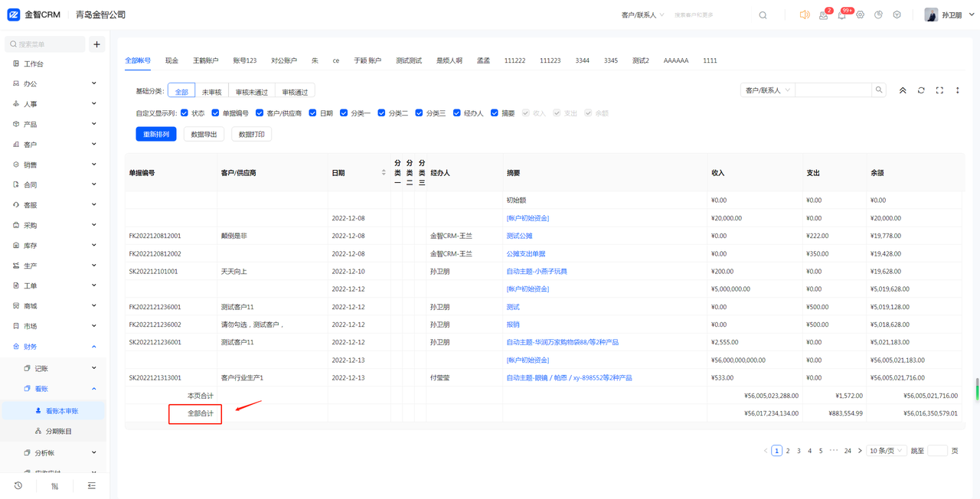Uncheck the 客户/供应商 column checkbox
The image size is (980, 499).
(260, 113)
